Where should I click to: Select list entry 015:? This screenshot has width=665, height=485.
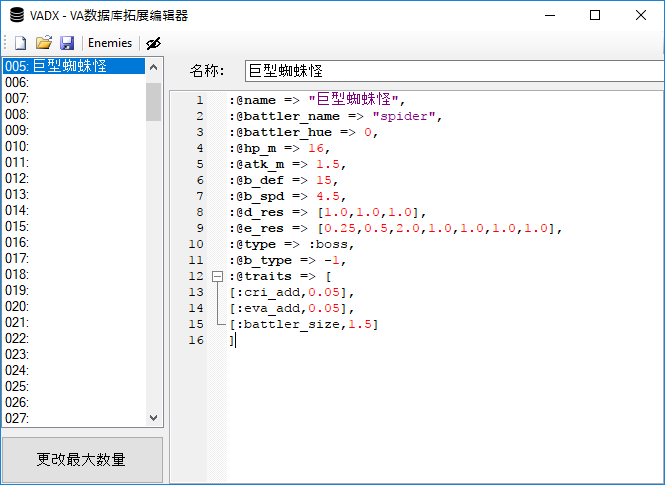(74, 226)
